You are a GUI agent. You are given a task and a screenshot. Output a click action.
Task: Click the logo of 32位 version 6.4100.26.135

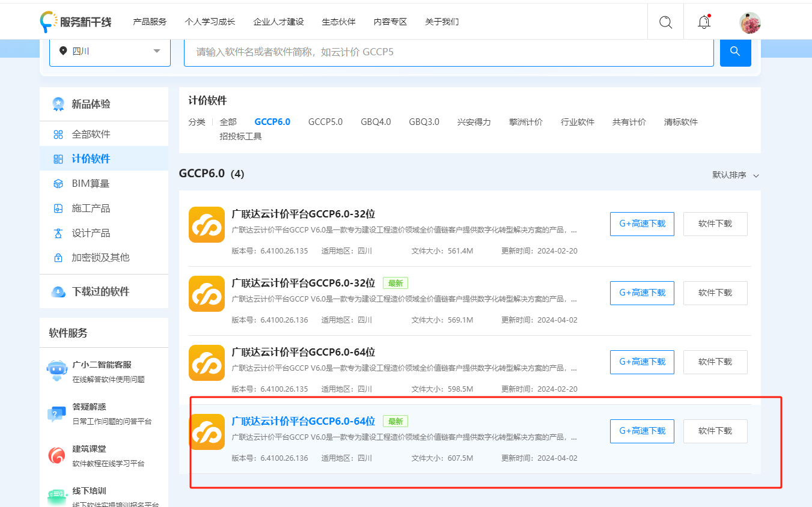click(x=207, y=225)
